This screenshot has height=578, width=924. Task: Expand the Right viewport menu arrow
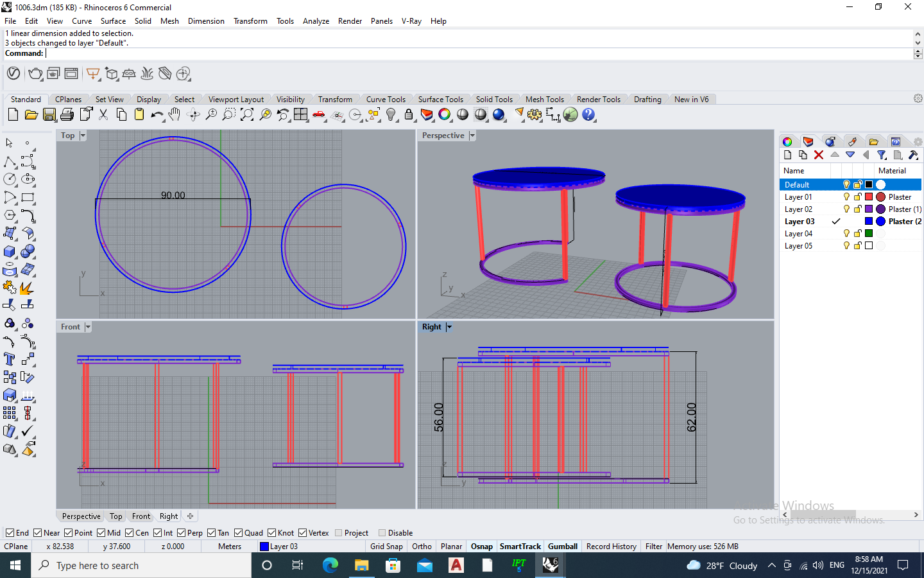(x=449, y=327)
